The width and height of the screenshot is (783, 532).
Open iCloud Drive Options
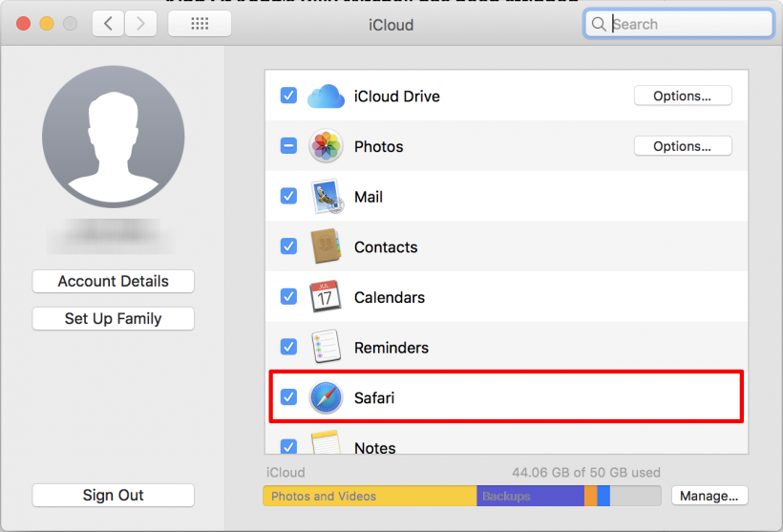click(x=683, y=96)
